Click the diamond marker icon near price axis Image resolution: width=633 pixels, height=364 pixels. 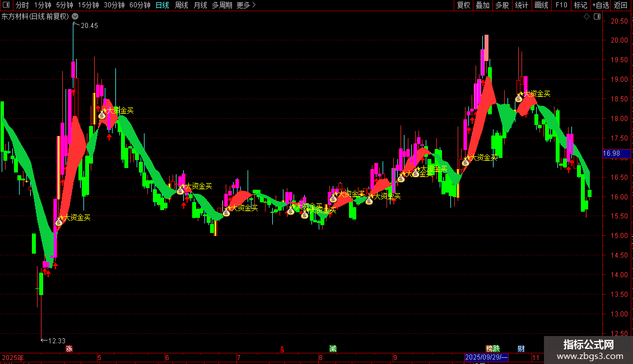587,17
